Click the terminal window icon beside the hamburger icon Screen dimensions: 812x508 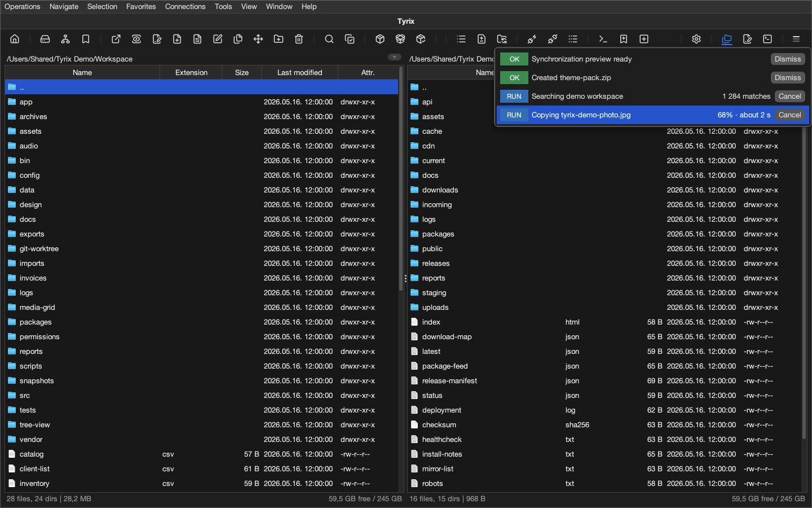(x=767, y=39)
